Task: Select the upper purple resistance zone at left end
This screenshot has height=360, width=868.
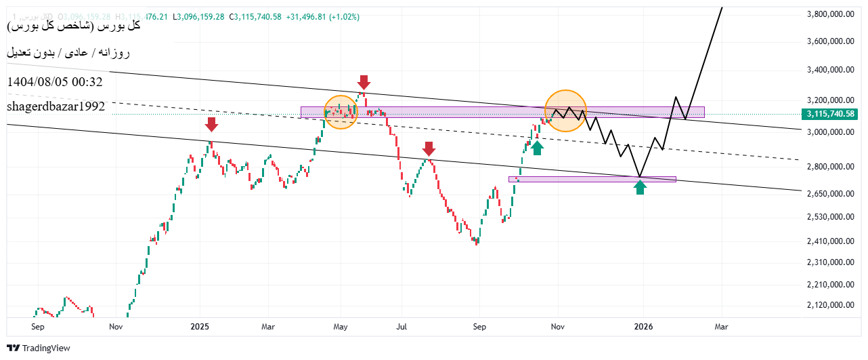Action: click(x=310, y=112)
